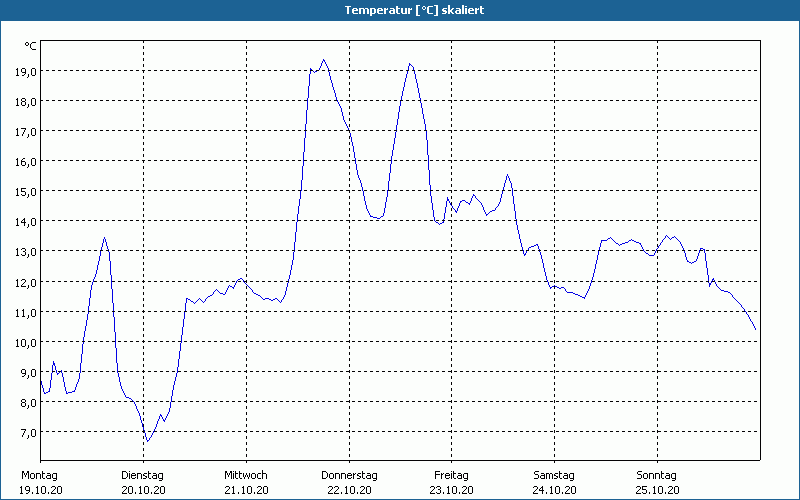
Task: Click the date 21.10.20
Action: (246, 490)
